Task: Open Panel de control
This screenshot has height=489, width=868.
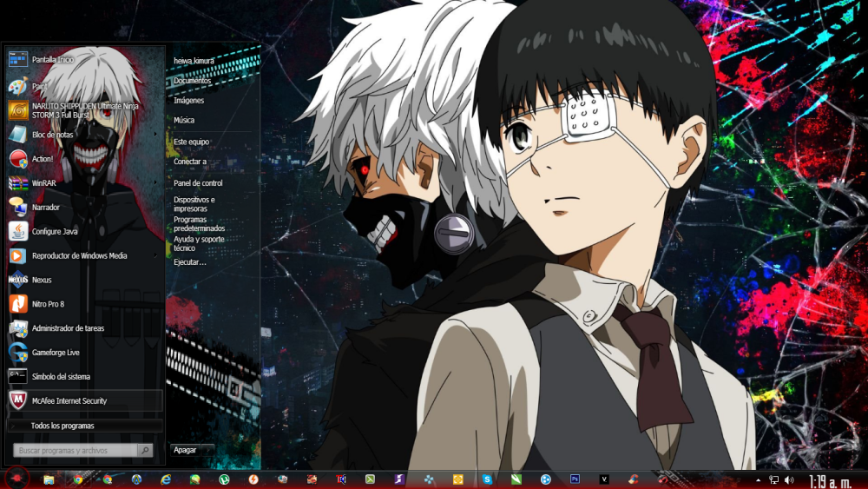Action: 198,183
